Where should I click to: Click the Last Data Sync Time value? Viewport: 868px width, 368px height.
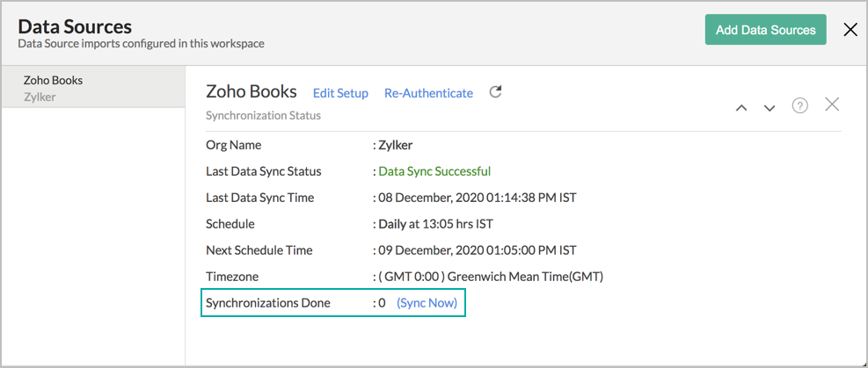click(x=477, y=198)
